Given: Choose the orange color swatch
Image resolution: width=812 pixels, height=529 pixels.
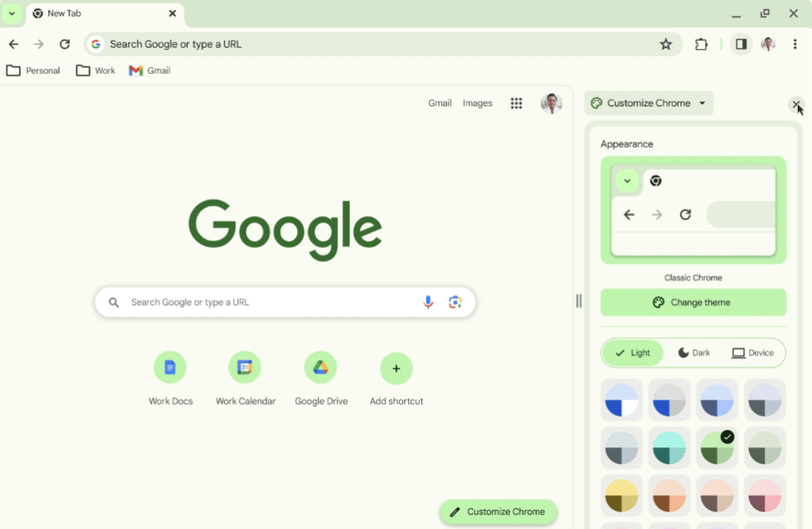Looking at the screenshot, I should click(x=669, y=496).
